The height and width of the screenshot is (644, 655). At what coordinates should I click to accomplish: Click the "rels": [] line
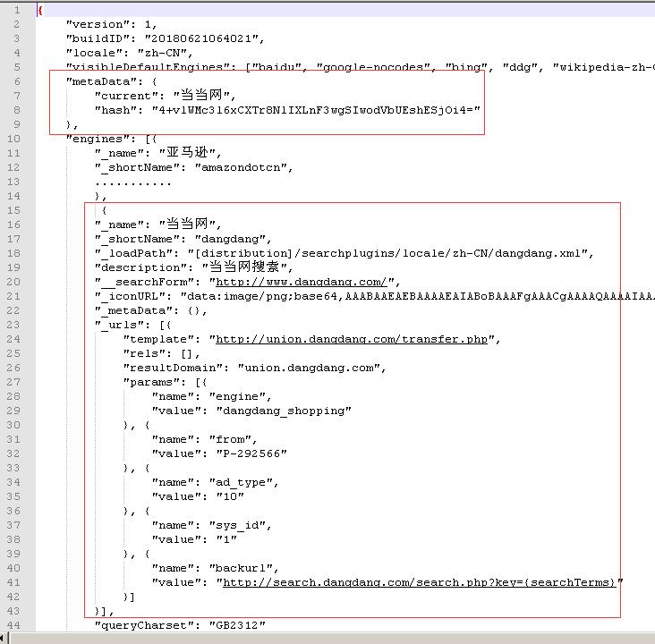point(162,353)
